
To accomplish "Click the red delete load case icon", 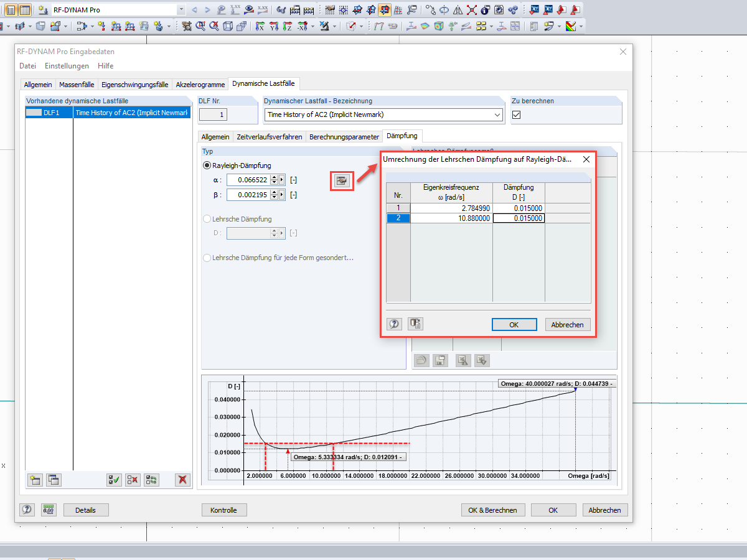I will click(x=182, y=480).
